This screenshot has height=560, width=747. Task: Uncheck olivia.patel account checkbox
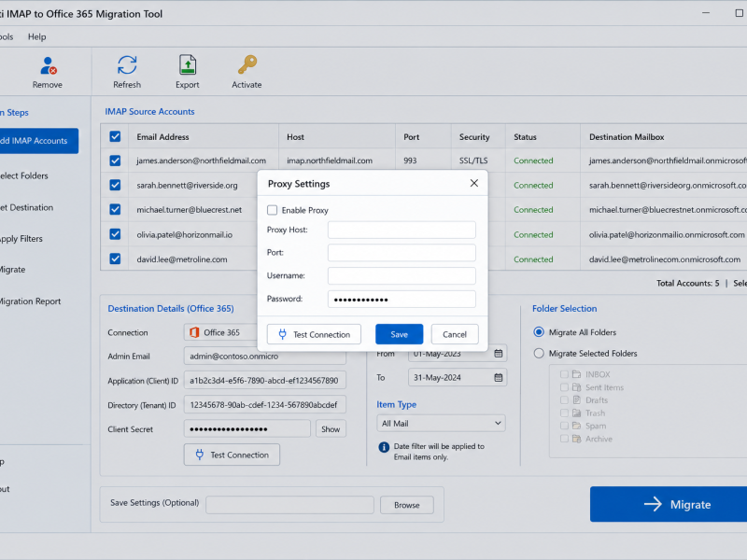coord(115,234)
